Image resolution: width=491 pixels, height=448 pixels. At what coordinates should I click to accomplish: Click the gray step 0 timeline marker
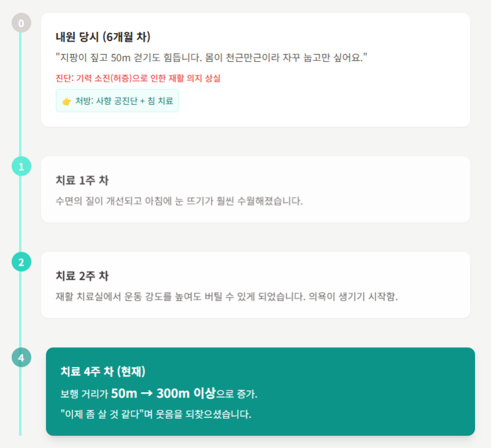click(x=21, y=23)
